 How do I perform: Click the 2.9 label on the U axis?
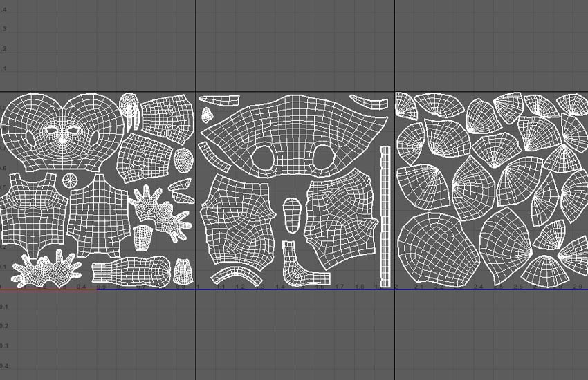578,287
